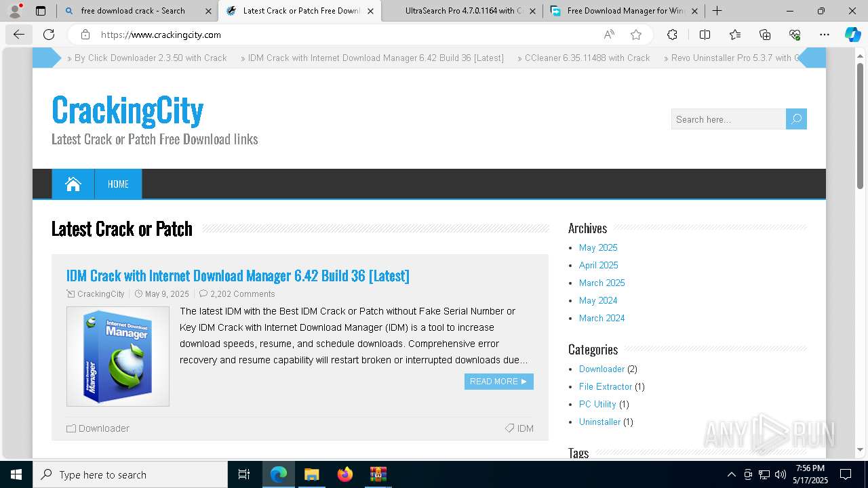Open May 2024 archive link
The width and height of the screenshot is (868, 488).
(x=598, y=300)
